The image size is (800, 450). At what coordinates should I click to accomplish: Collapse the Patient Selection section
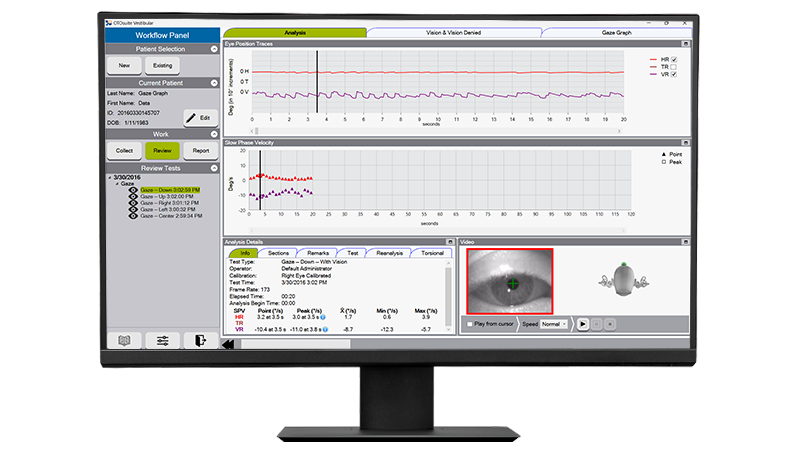(214, 48)
